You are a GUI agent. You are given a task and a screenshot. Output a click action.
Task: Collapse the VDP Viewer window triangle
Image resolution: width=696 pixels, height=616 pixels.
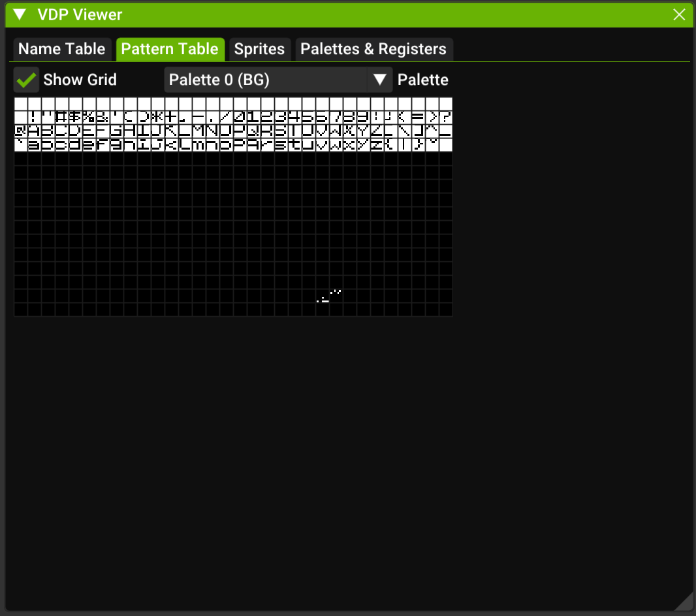20,14
